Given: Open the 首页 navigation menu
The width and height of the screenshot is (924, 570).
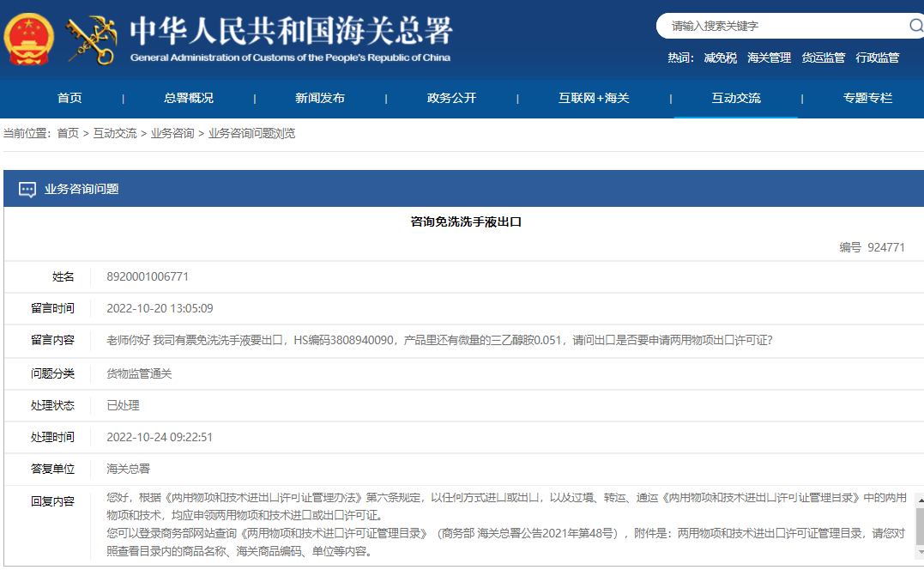Looking at the screenshot, I should pyautogui.click(x=69, y=97).
